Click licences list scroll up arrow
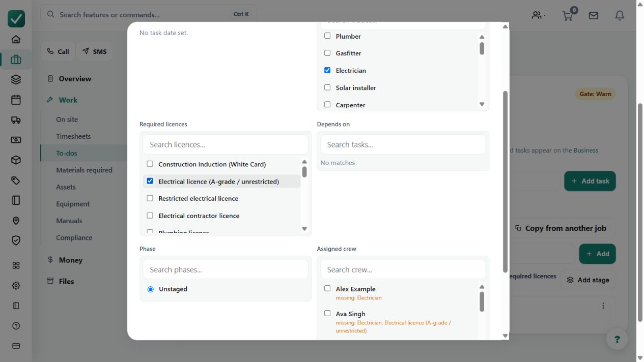 coord(304,162)
